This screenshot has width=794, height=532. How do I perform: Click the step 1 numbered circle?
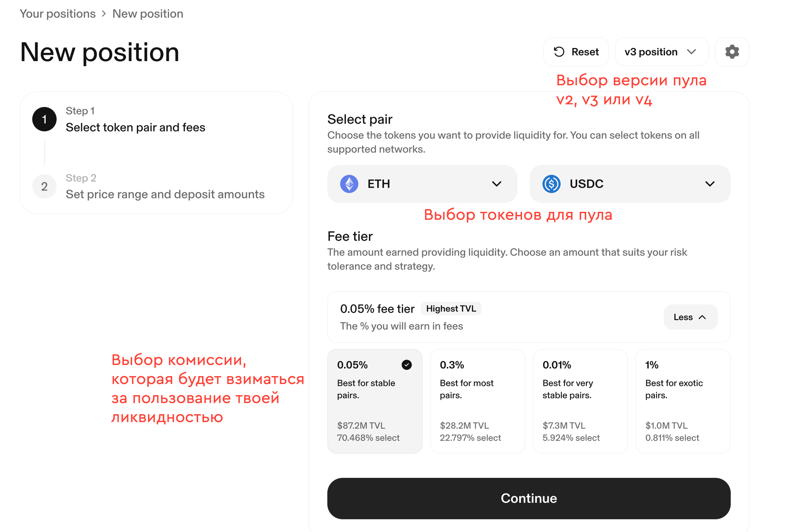[44, 119]
